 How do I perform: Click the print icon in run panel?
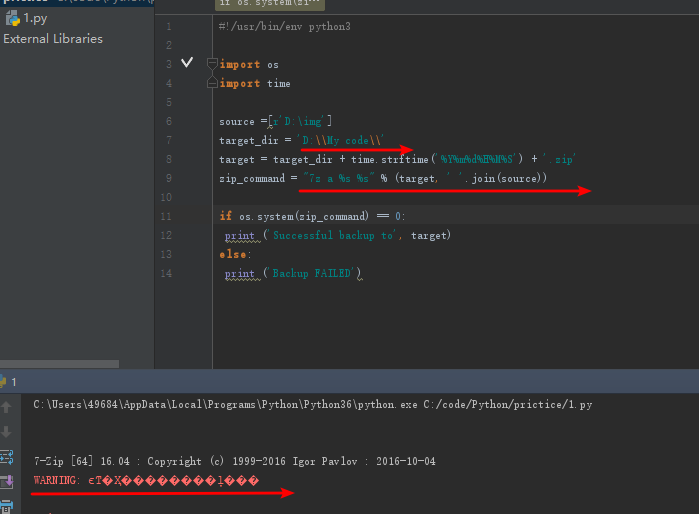pos(7,506)
